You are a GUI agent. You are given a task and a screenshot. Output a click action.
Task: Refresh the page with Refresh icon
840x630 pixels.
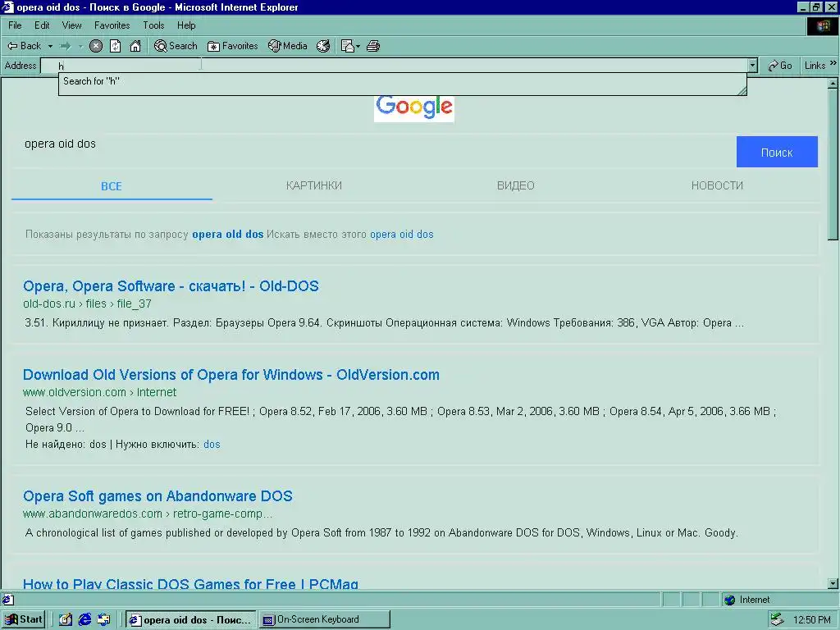click(x=115, y=46)
